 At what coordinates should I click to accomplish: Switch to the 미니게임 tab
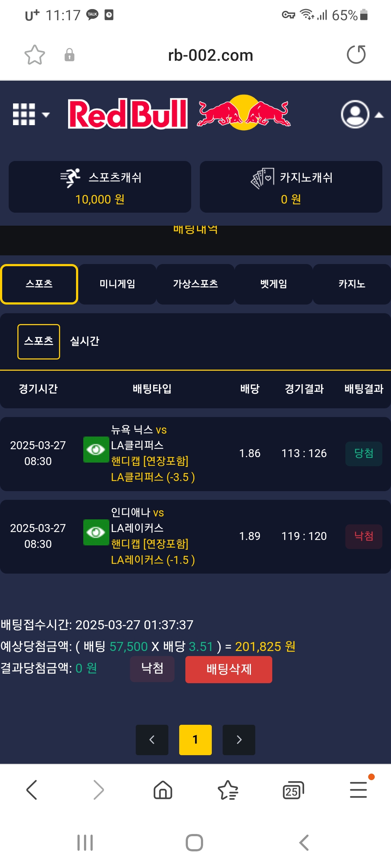(x=117, y=284)
